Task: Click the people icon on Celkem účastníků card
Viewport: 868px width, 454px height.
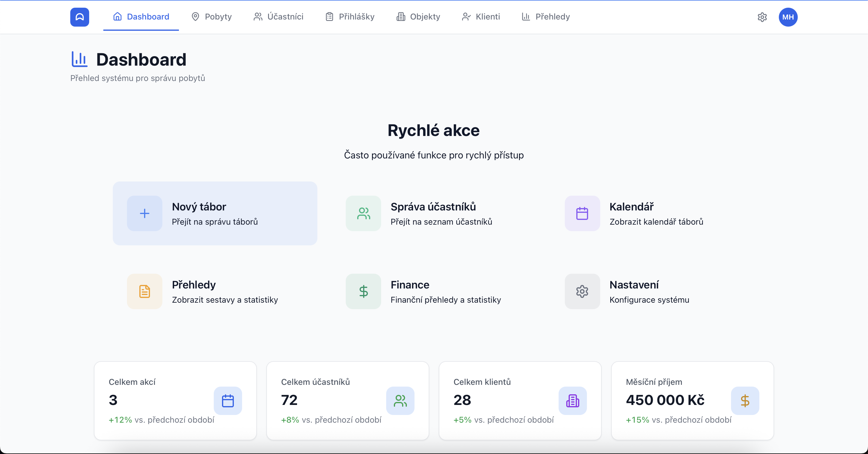Action: 400,401
